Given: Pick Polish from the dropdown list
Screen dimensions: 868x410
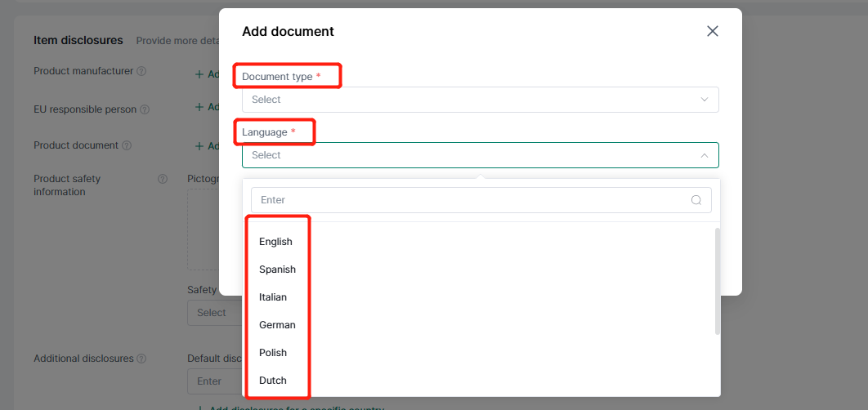Looking at the screenshot, I should click(273, 353).
